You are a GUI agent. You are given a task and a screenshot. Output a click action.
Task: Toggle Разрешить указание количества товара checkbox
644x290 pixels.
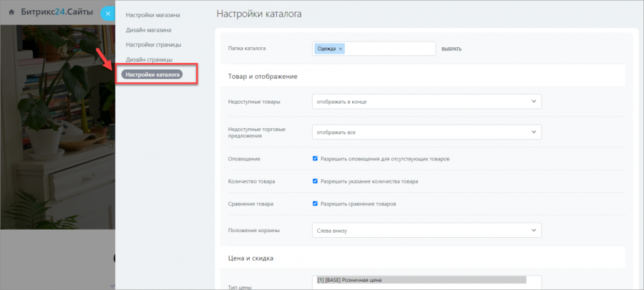(315, 181)
